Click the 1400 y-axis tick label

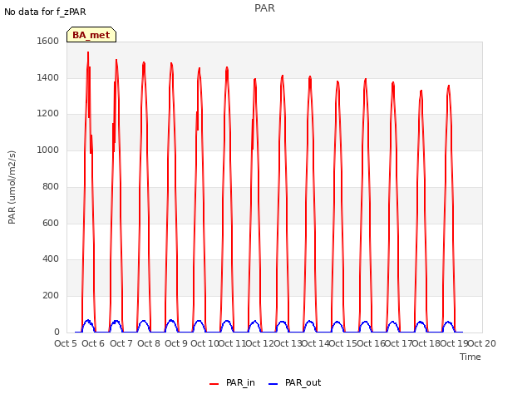48,77
